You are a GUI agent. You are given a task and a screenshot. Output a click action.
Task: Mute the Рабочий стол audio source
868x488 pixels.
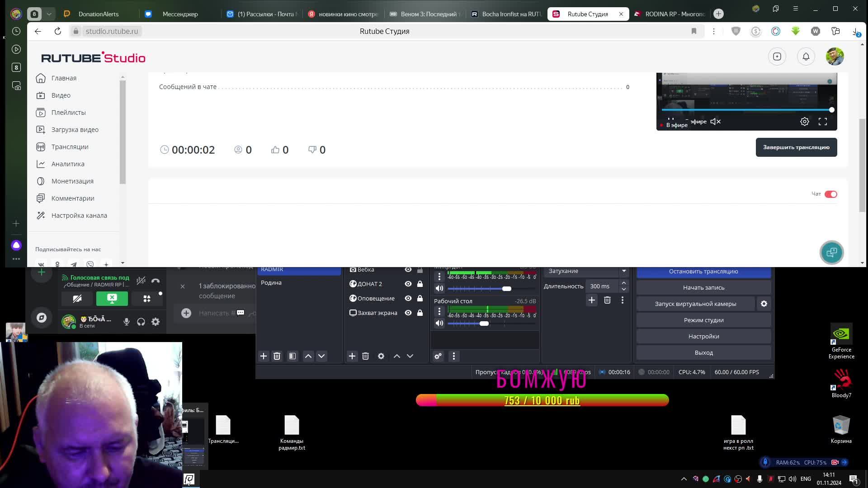[x=439, y=323]
